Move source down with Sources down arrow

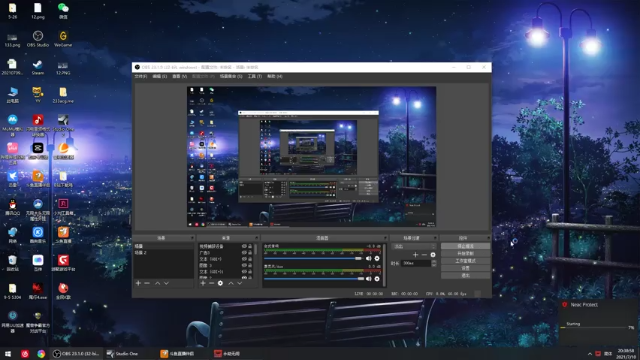point(240,283)
